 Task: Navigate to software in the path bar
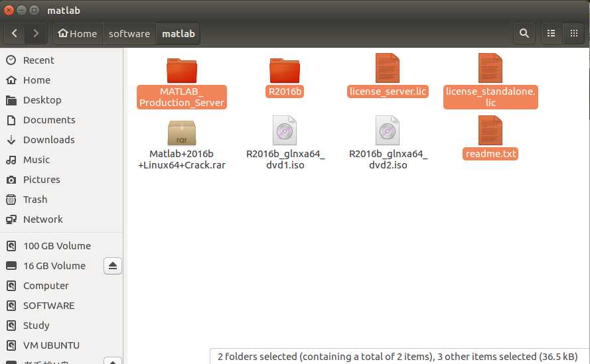click(x=129, y=33)
